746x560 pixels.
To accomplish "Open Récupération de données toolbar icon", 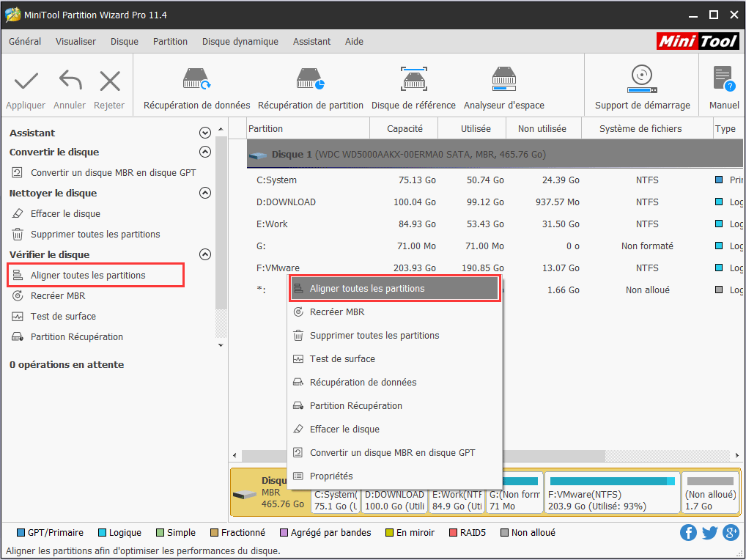I will coord(196,79).
